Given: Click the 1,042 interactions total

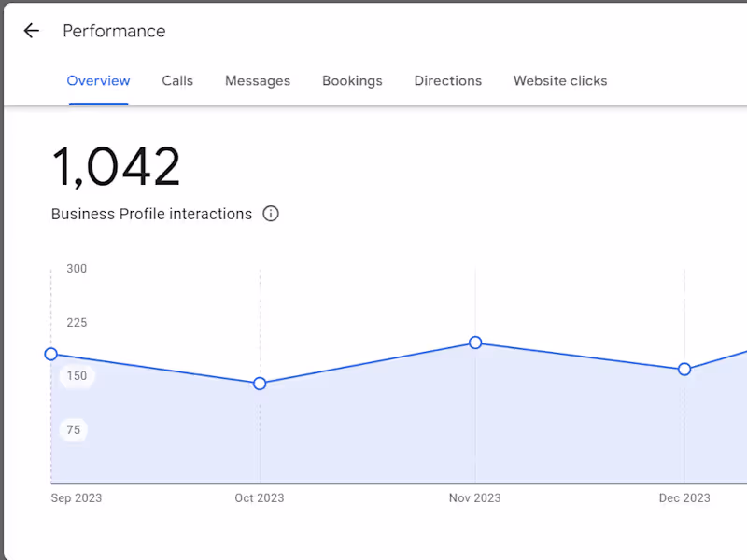Looking at the screenshot, I should (x=116, y=168).
